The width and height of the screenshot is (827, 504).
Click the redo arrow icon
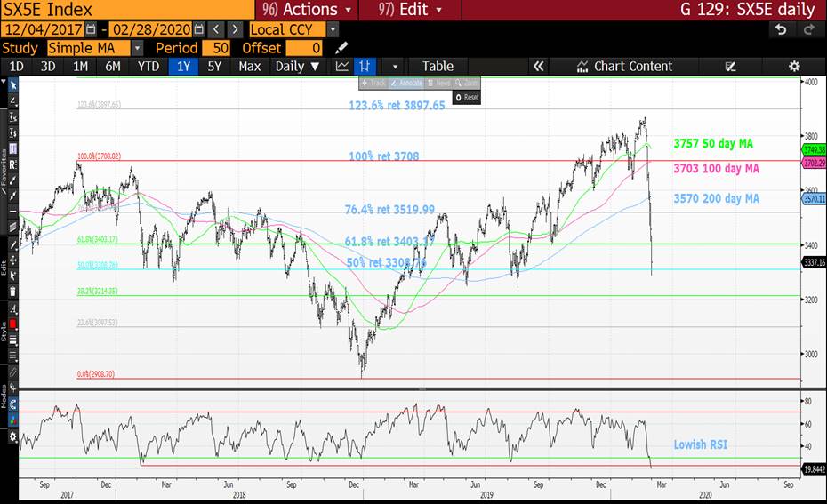pyautogui.click(x=809, y=29)
